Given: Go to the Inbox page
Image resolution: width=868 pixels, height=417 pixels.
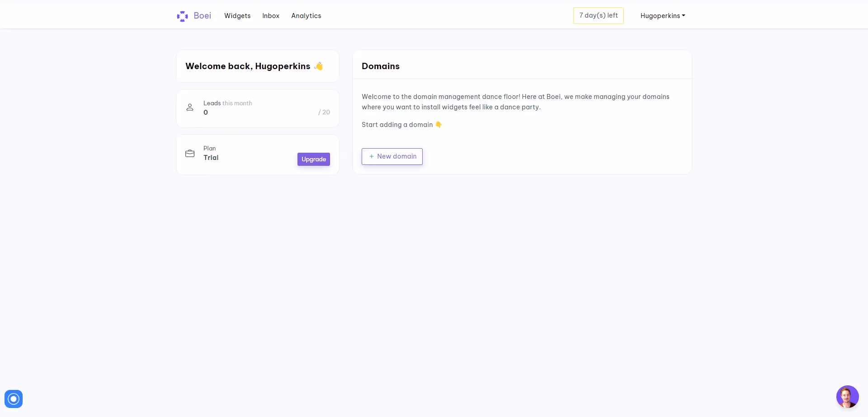Looking at the screenshot, I should pos(271,16).
